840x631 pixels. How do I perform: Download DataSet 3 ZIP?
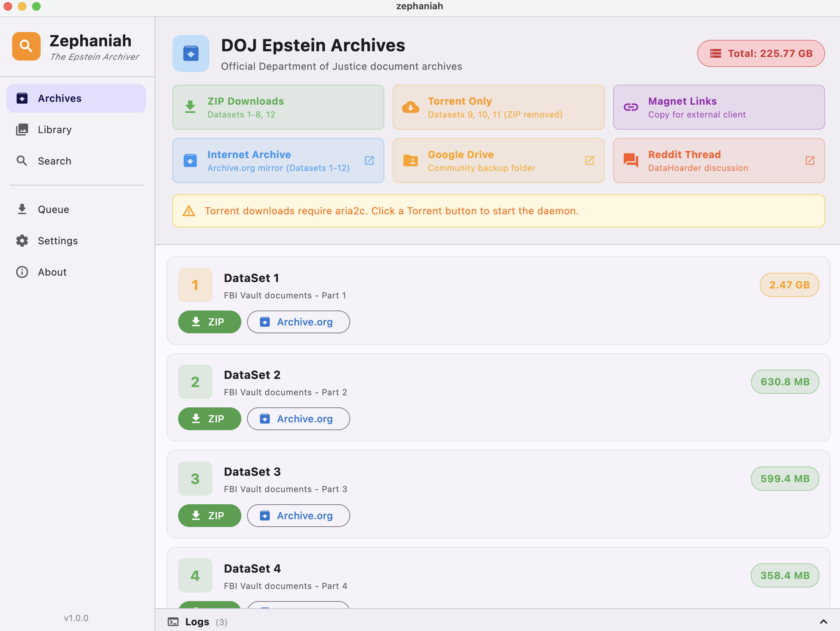point(209,516)
